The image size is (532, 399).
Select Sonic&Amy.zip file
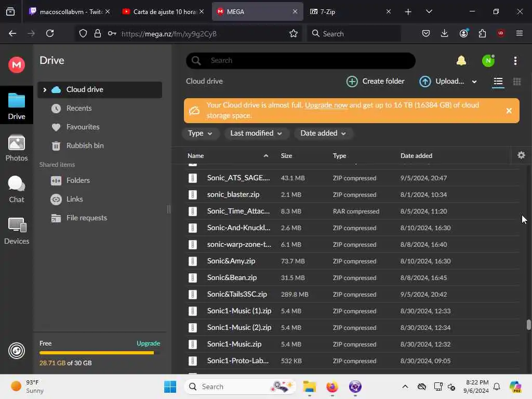tap(353, 261)
